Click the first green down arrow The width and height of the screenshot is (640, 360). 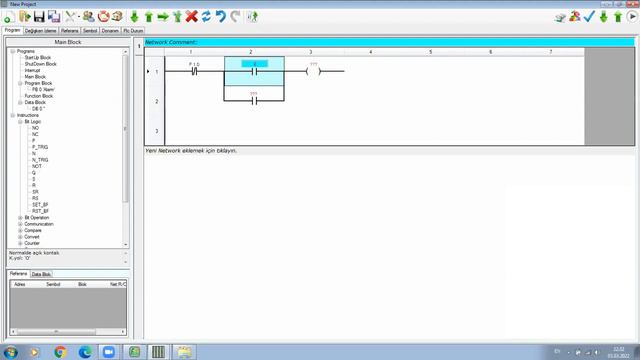134,17
